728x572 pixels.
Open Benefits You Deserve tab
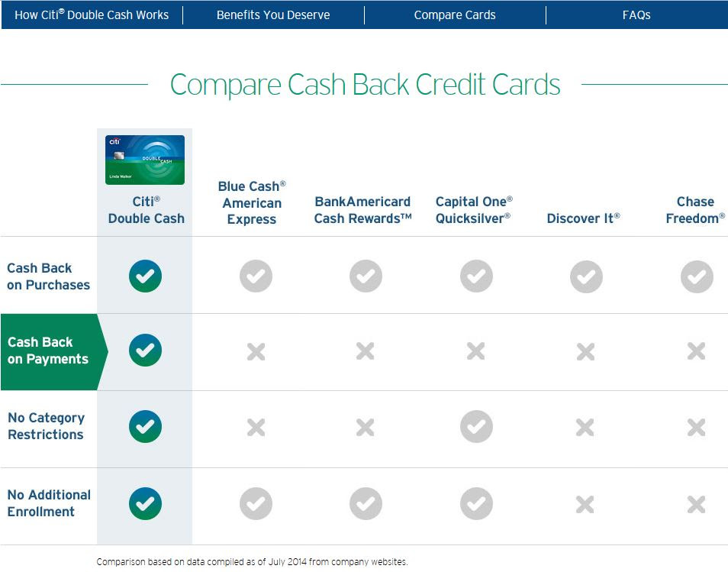[x=273, y=15]
